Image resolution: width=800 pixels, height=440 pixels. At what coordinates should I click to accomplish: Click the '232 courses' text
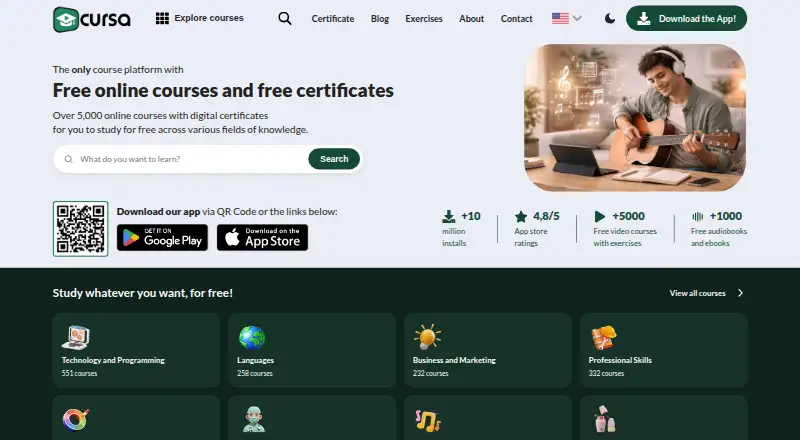(x=431, y=374)
